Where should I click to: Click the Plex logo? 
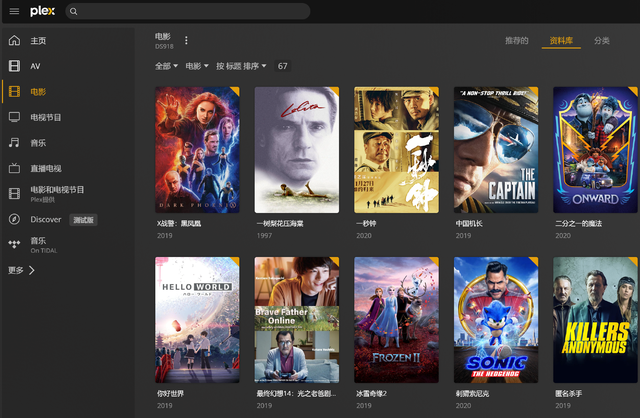(x=42, y=11)
